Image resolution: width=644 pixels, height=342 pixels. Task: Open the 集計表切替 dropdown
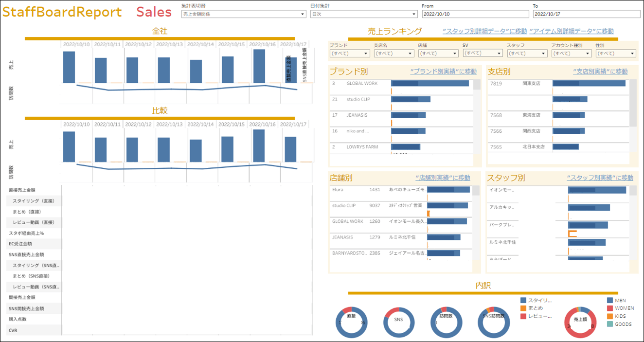(x=243, y=14)
